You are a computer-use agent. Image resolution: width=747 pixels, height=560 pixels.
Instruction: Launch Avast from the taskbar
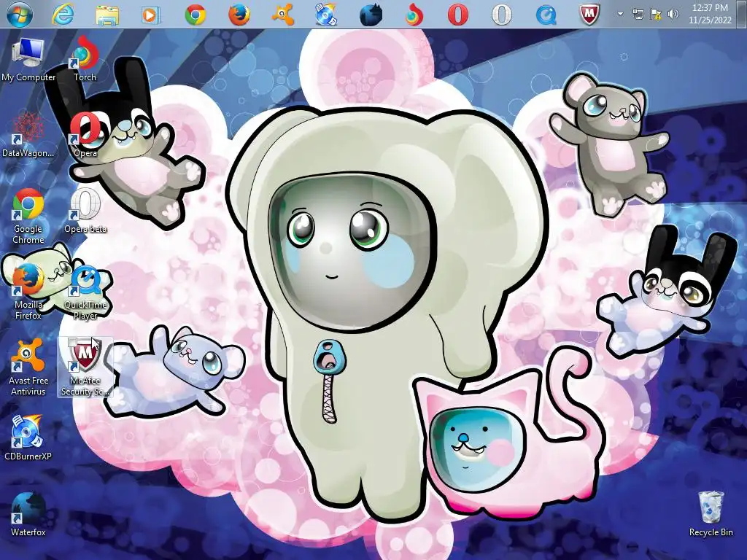pos(282,15)
